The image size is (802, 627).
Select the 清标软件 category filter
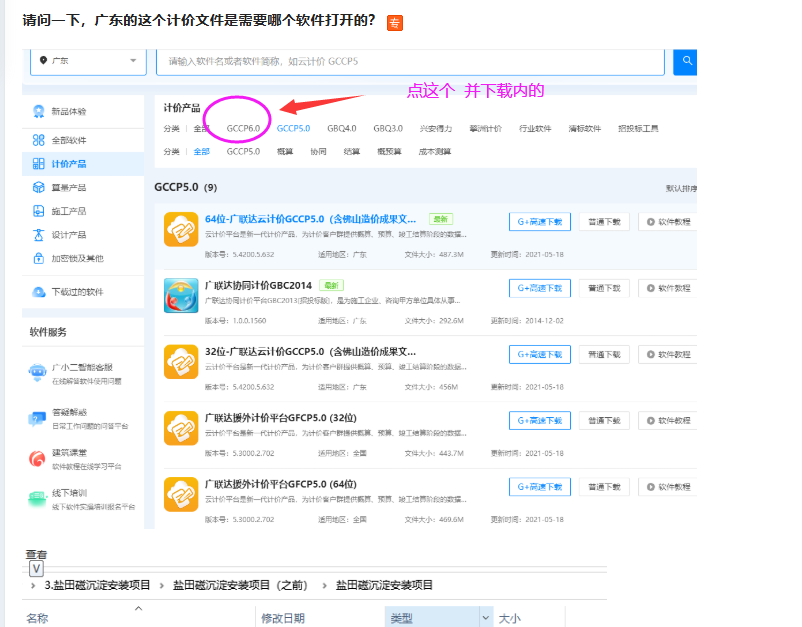pos(585,128)
